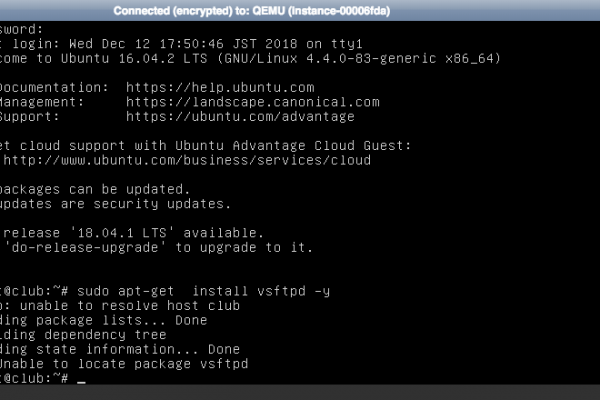The image size is (600, 400).
Task: Click the 'do-release-upgrade' command text
Action: (x=85, y=248)
